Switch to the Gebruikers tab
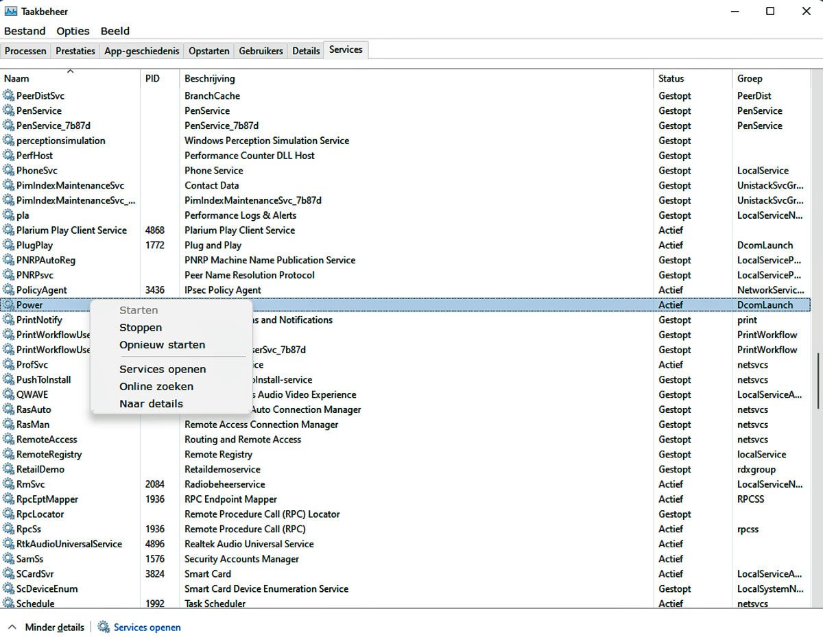The image size is (823, 644). (261, 51)
